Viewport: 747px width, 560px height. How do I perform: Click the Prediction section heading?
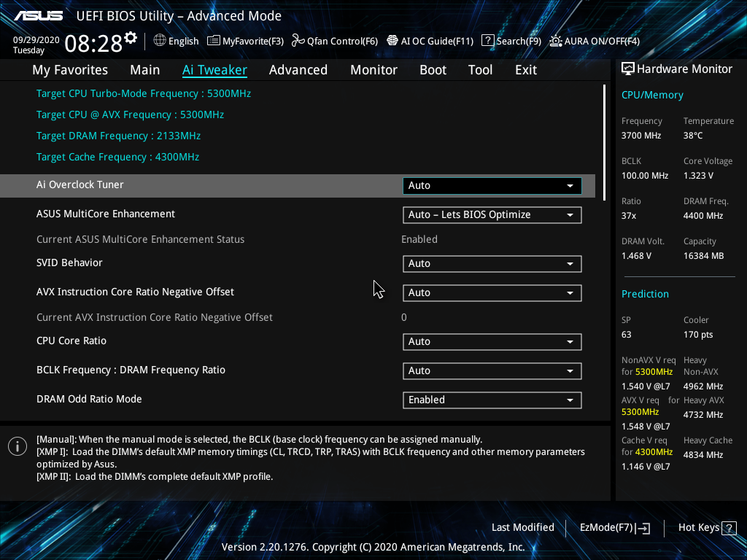(x=645, y=295)
